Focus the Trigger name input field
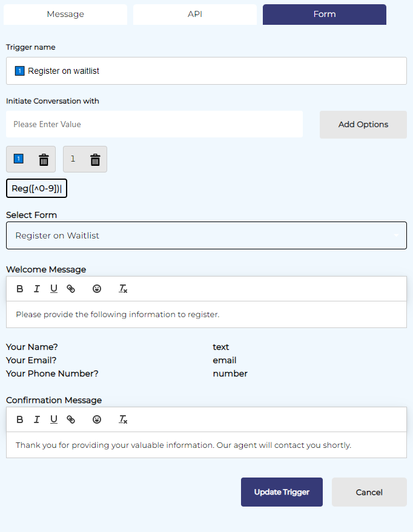The width and height of the screenshot is (413, 532). (206, 71)
